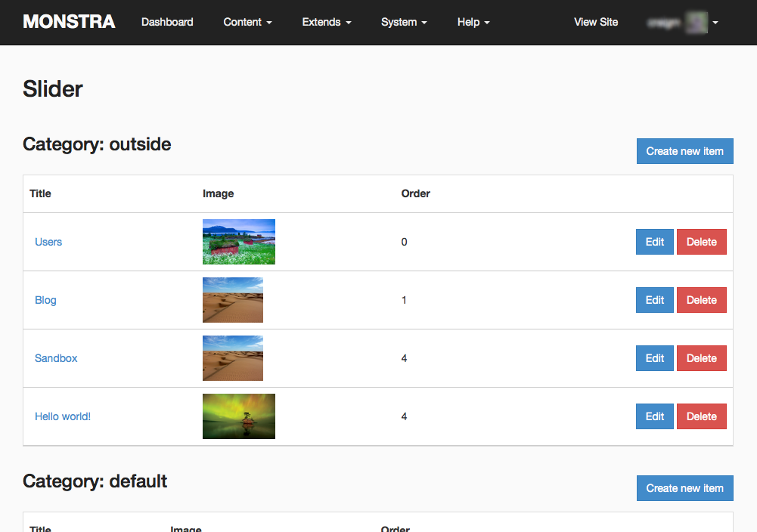Delete the Blog slider item
The image size is (757, 532).
(x=701, y=300)
